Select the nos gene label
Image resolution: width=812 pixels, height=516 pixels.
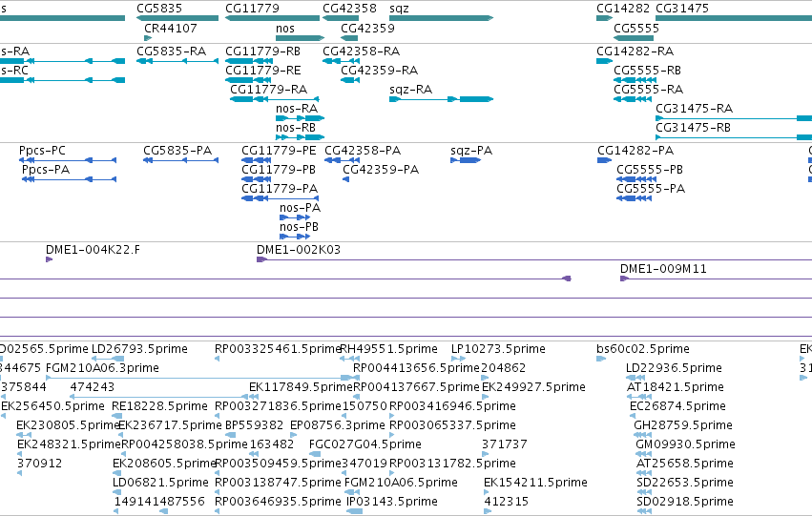[285, 29]
